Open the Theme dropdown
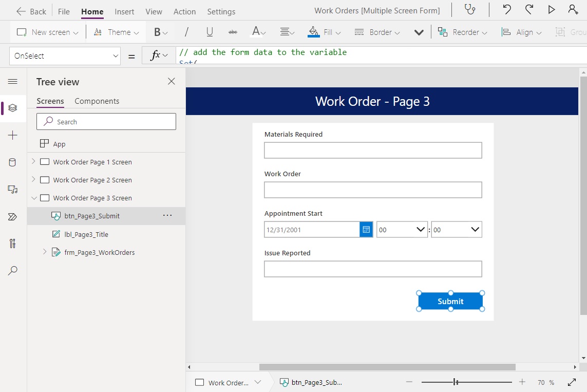The width and height of the screenshot is (587, 392). 116,31
